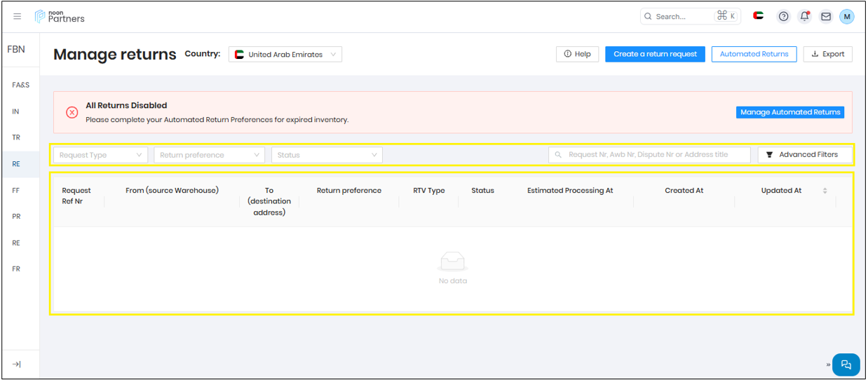Go to FA&S in the sidebar
The width and height of the screenshot is (868, 380).
click(20, 85)
